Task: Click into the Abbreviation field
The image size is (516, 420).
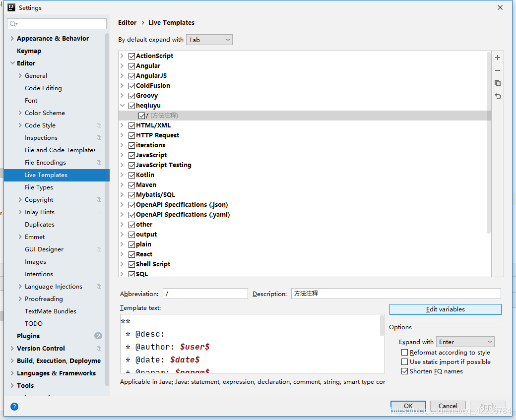Action: pyautogui.click(x=205, y=294)
